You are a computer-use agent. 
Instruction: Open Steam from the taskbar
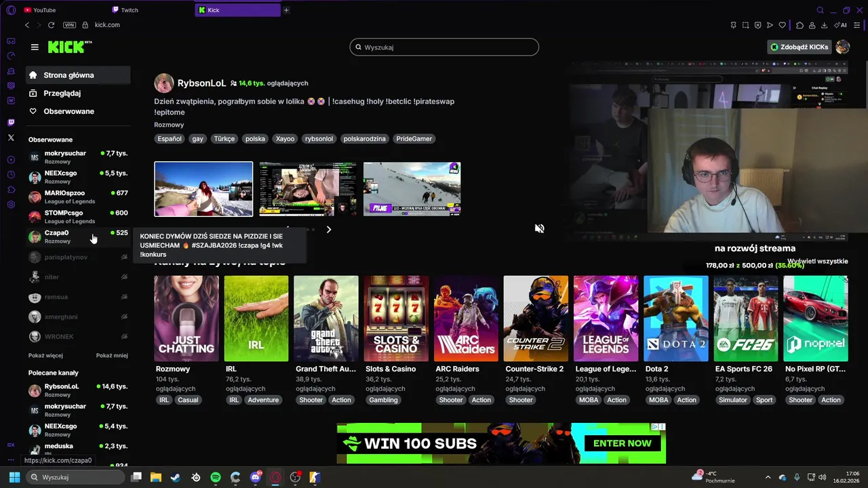tap(176, 477)
